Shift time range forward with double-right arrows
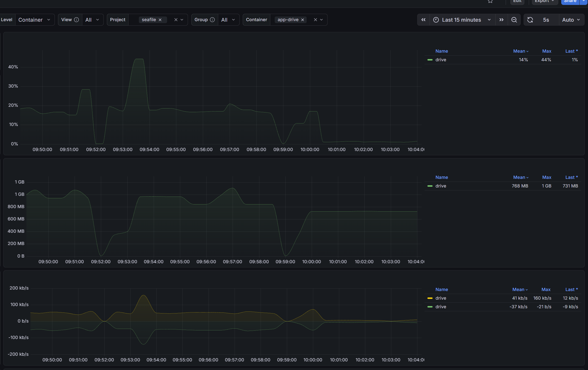588x370 pixels. (501, 20)
